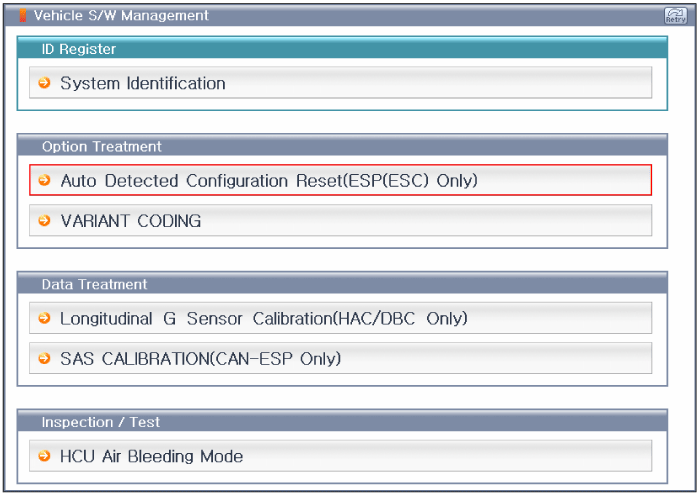Click the Option Treatment section header
This screenshot has width=700, height=495.
[342, 146]
